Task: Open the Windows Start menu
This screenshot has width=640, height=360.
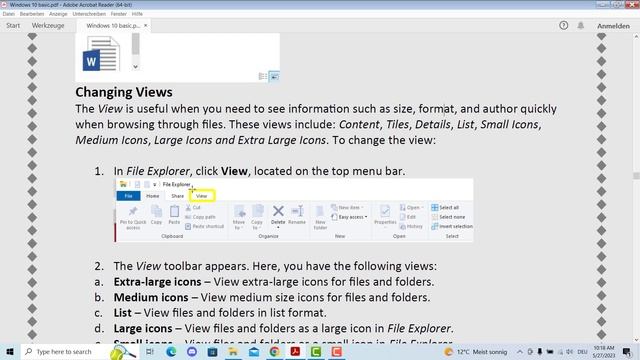Action: click(x=10, y=351)
